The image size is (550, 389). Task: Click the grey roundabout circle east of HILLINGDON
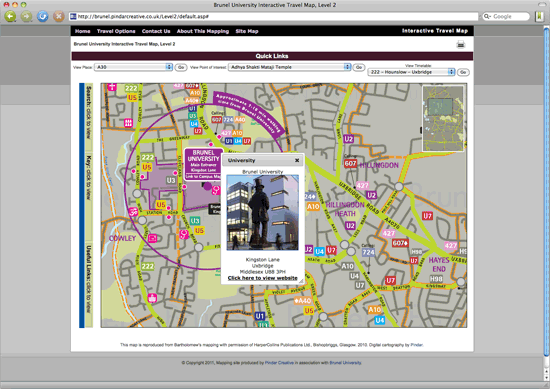[399, 186]
